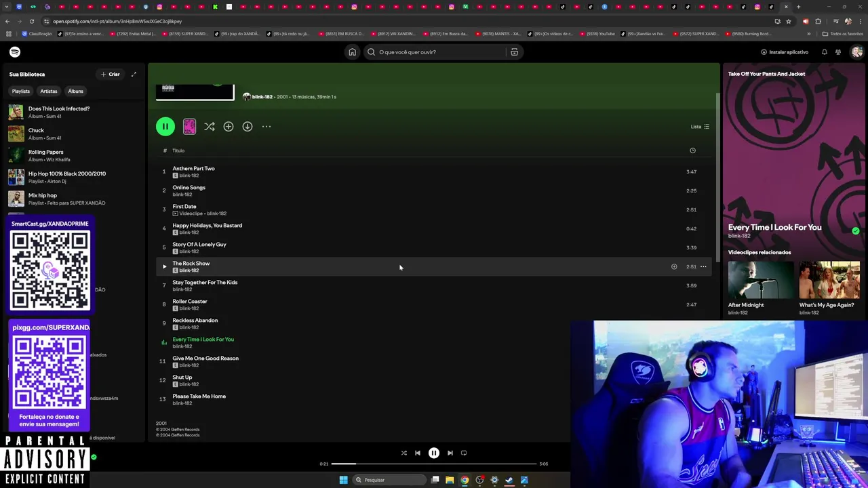Enable shuffle for the album header
868x488 pixels.
(x=210, y=127)
